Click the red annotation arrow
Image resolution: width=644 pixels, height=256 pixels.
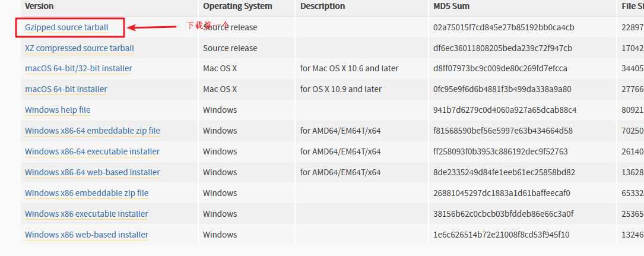click(x=151, y=27)
